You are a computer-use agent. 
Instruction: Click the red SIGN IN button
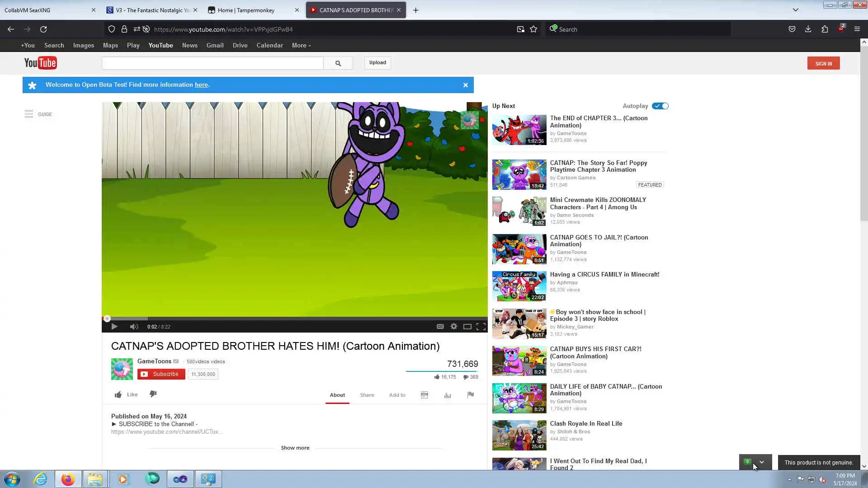pyautogui.click(x=823, y=63)
